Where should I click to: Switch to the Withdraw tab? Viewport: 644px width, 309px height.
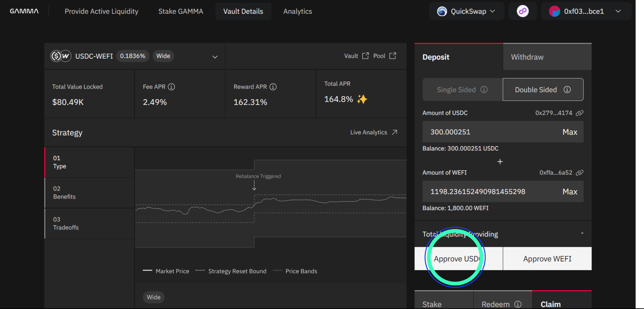[547, 57]
